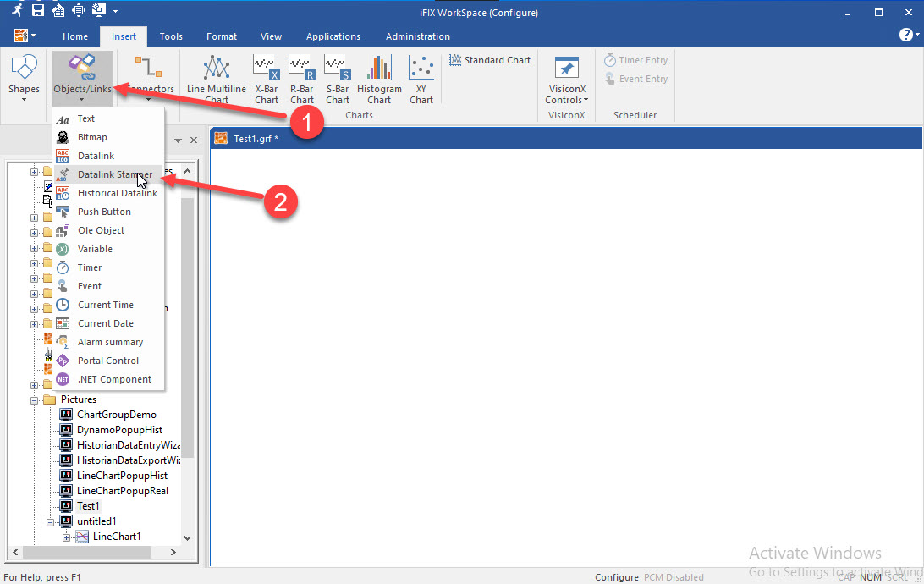Screen dimensions: 924x584
Task: Collapse the untitled1 tree node
Action: (x=50, y=521)
